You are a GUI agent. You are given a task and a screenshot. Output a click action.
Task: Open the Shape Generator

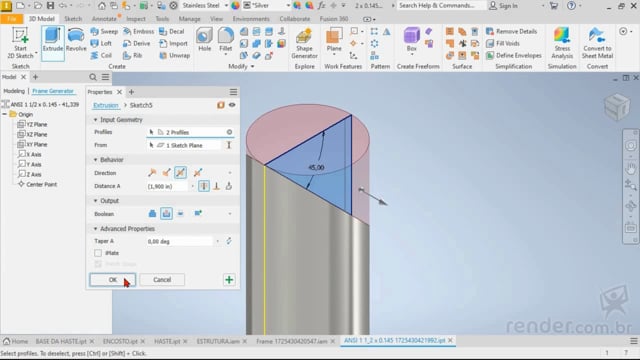[304, 44]
